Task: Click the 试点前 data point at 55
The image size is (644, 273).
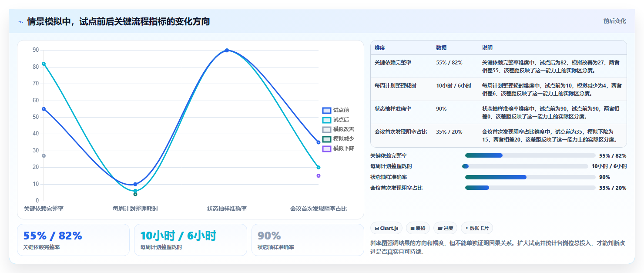Action: (x=44, y=109)
